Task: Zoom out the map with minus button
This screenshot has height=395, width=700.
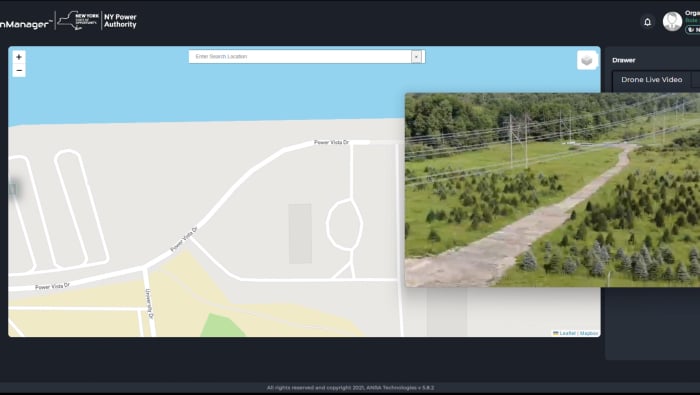Action: (19, 71)
